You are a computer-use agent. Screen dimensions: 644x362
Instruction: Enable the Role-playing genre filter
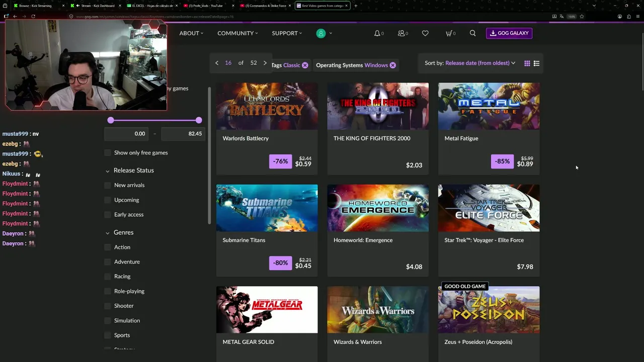(x=108, y=291)
